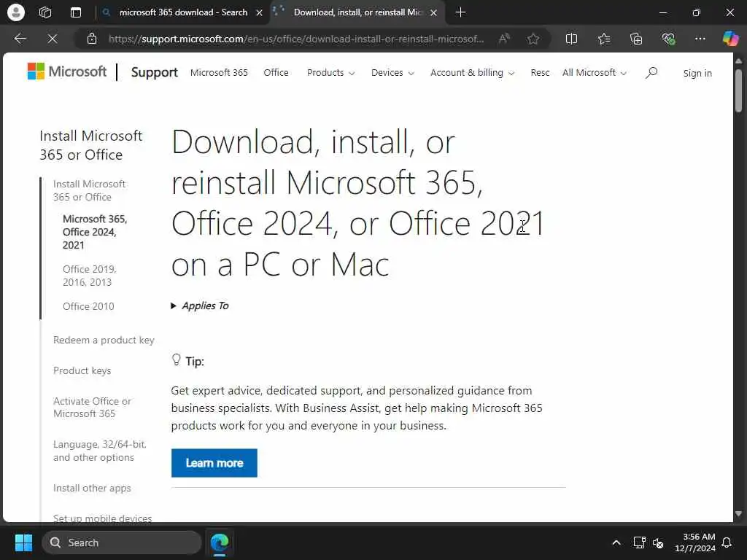Click the taskbar Search box

(x=122, y=542)
